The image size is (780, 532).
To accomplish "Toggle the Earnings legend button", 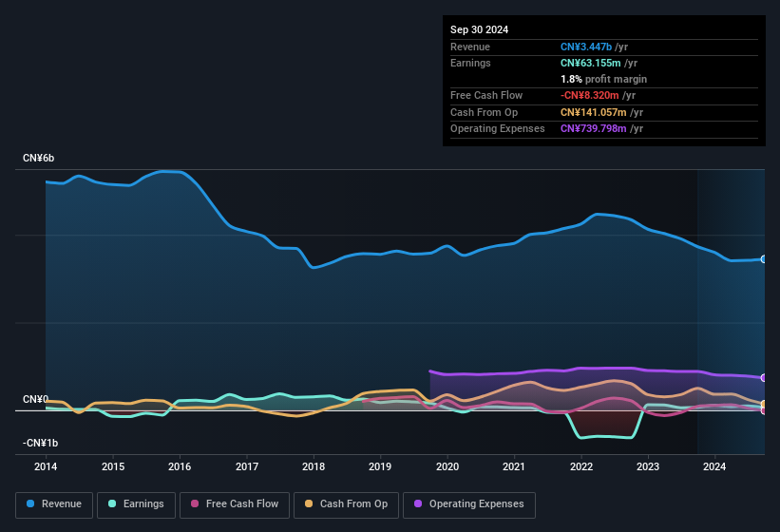I will point(136,504).
